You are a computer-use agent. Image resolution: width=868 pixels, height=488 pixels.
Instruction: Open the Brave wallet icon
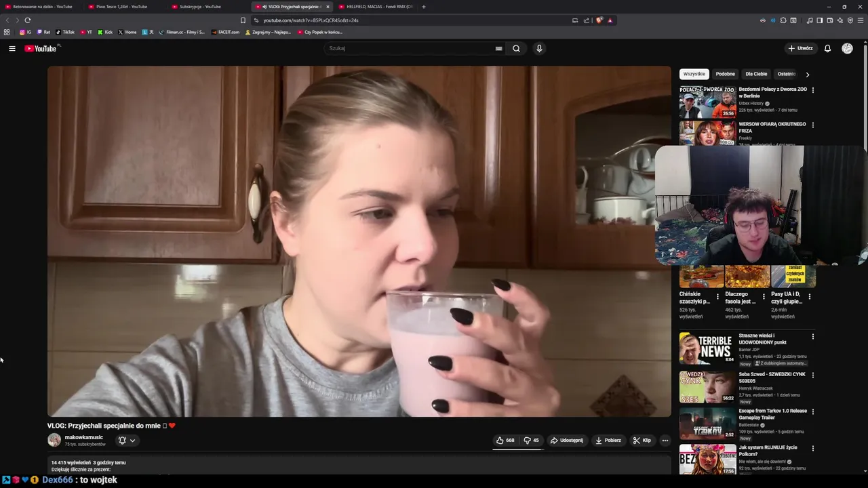[x=830, y=20]
